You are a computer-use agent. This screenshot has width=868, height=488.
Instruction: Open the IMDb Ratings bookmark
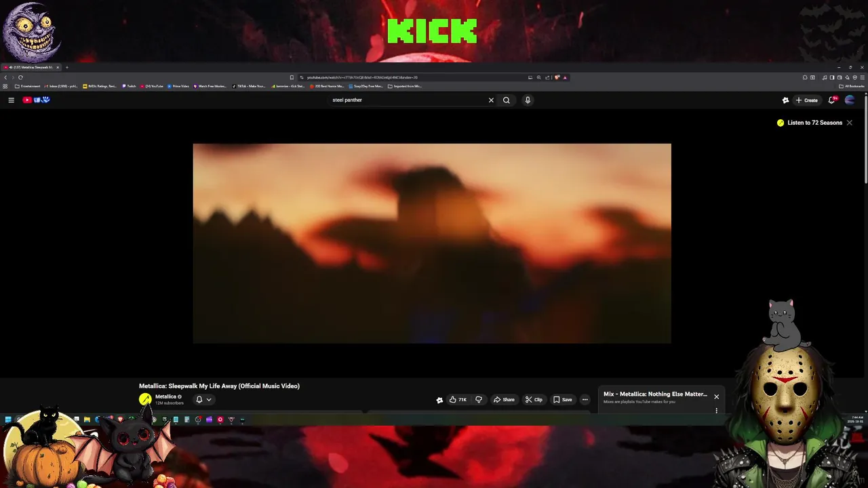pyautogui.click(x=100, y=86)
